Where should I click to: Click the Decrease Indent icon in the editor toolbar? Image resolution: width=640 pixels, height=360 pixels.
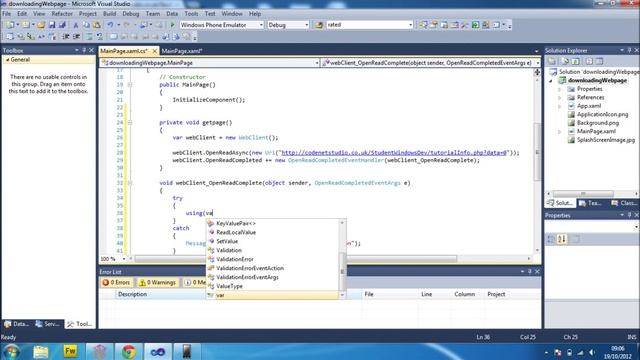tap(66, 37)
